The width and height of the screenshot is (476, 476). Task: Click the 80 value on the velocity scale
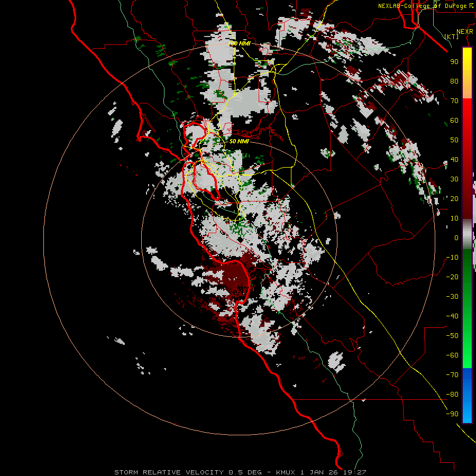click(454, 81)
